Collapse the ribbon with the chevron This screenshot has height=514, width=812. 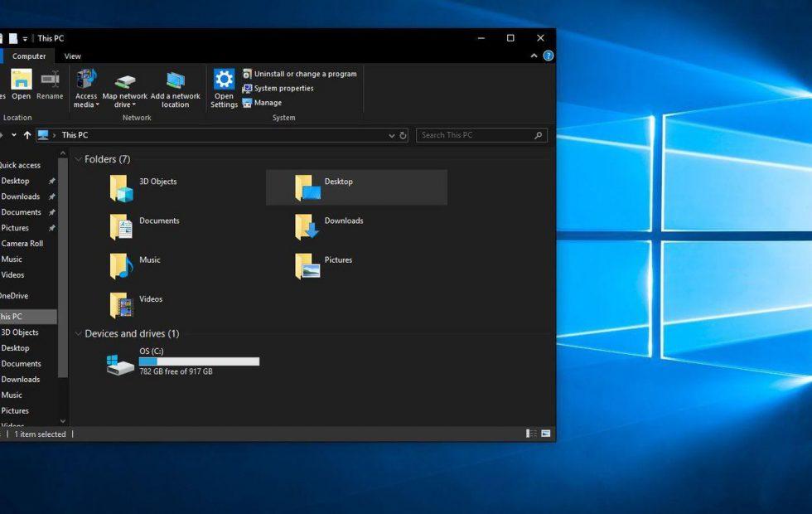(x=534, y=56)
